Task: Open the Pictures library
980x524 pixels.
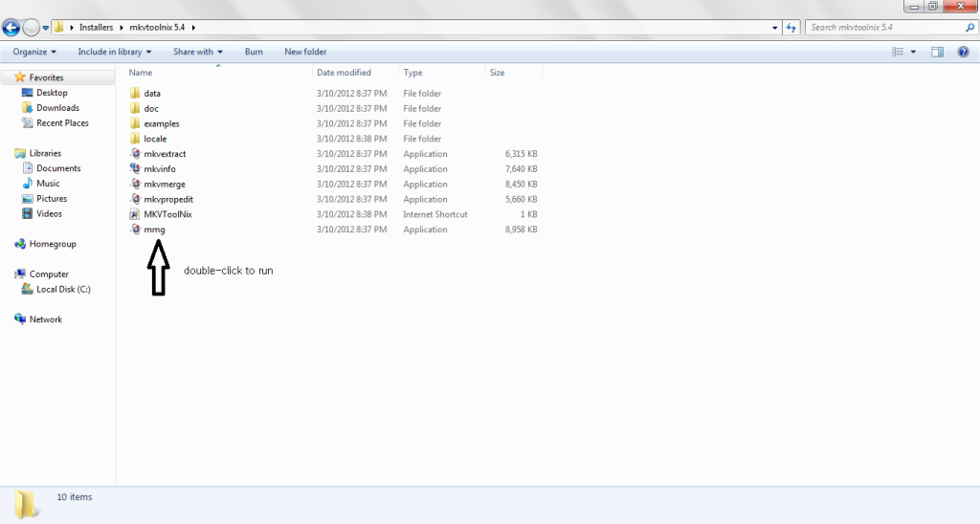Action: coord(52,199)
